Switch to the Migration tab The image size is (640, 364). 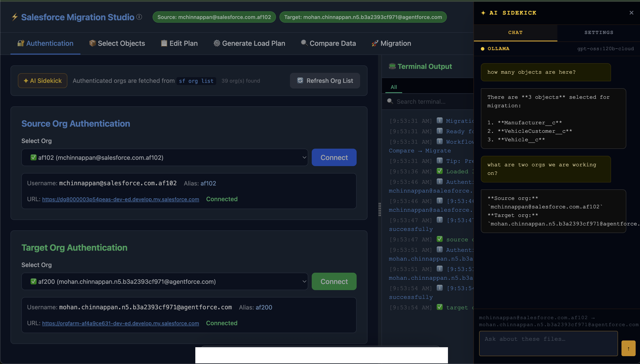tap(391, 43)
